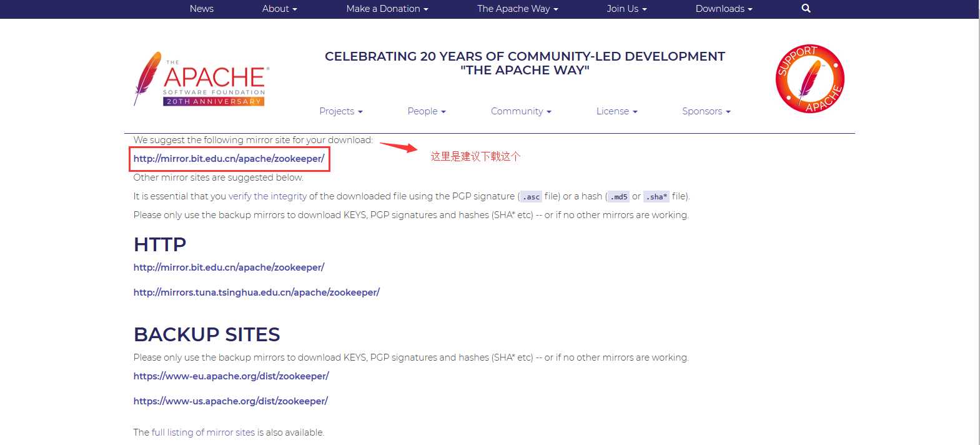Click the Support Apache badge
Viewport: 980px width, 445px height.
[x=809, y=79]
